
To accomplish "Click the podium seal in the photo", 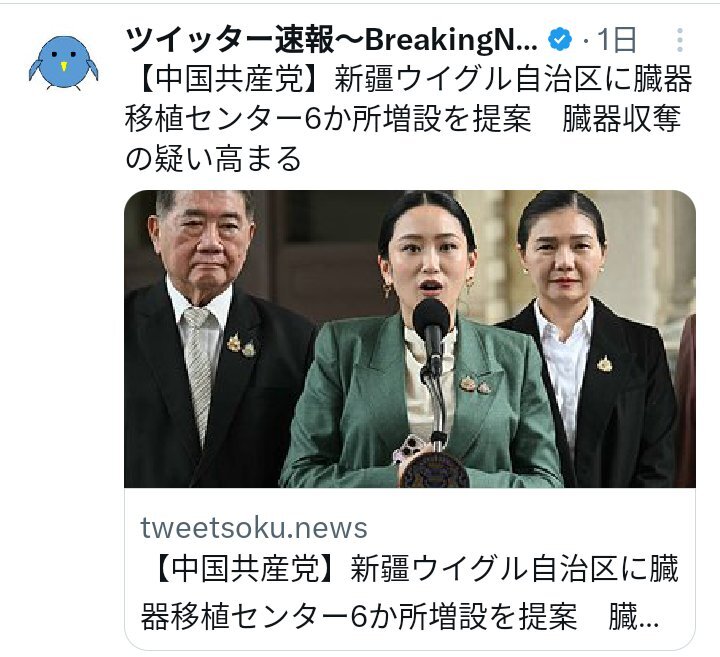I will [434, 471].
